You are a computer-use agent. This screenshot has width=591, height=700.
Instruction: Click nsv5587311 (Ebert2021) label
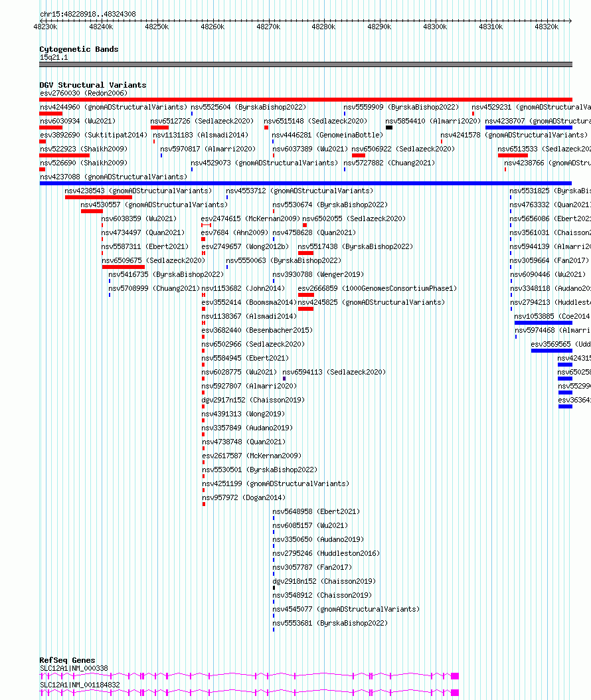(x=145, y=246)
